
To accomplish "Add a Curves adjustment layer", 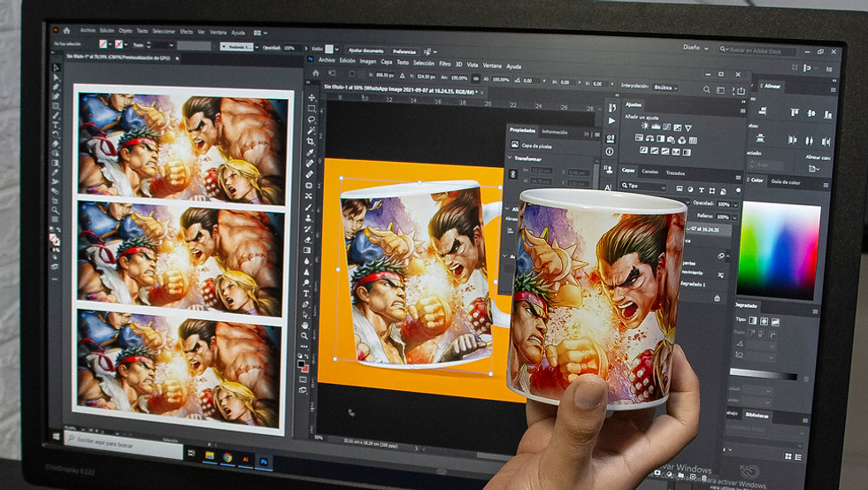I will (x=666, y=127).
